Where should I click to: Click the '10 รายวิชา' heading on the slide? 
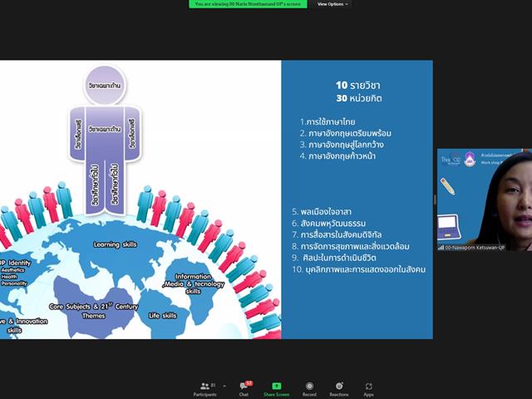tap(358, 85)
